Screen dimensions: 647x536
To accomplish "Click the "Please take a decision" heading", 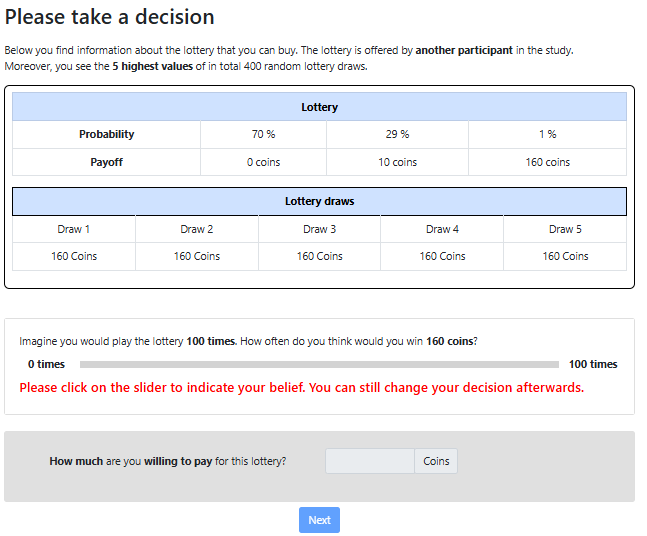I will [x=109, y=17].
